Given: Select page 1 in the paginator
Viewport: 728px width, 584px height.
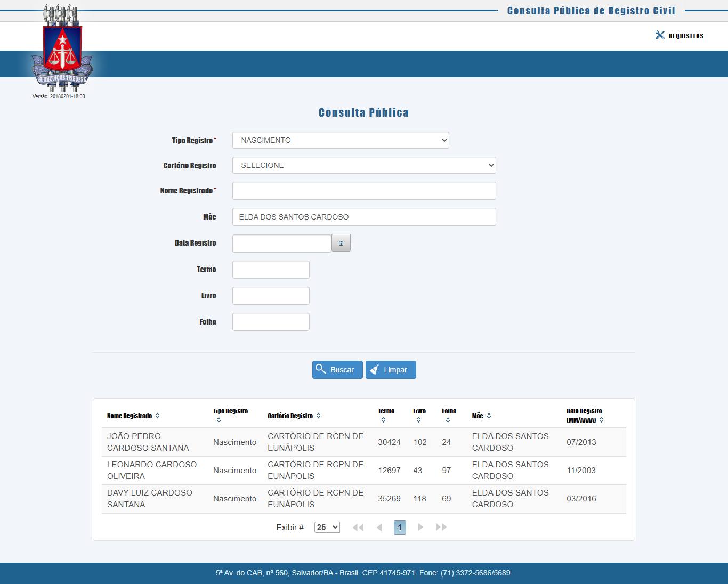Looking at the screenshot, I should pos(400,527).
